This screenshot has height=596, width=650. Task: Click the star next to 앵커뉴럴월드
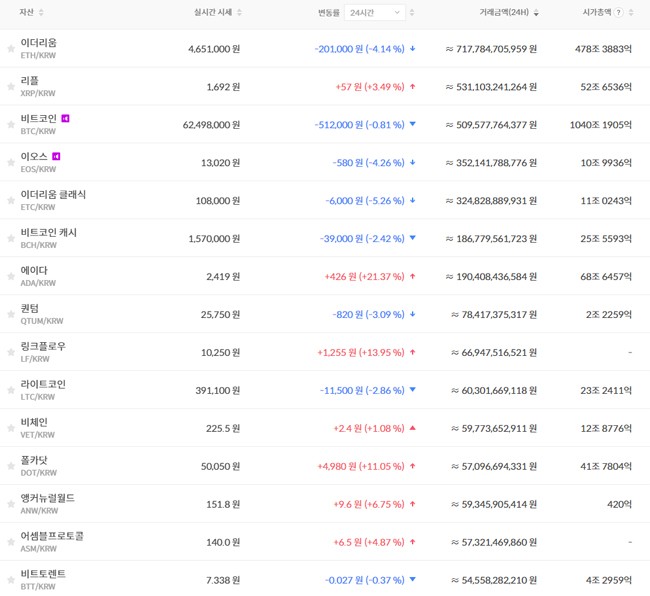11,504
